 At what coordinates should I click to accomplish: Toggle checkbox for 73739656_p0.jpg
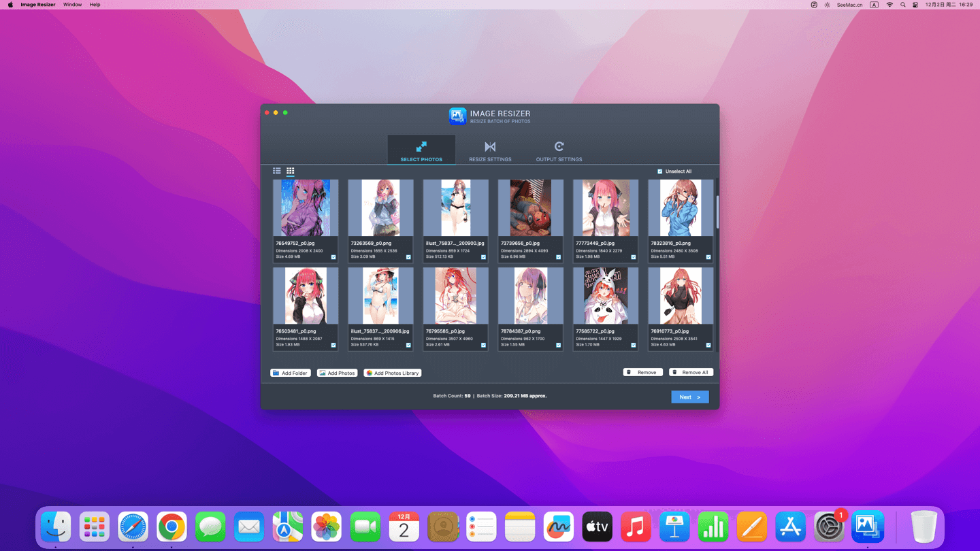click(559, 257)
